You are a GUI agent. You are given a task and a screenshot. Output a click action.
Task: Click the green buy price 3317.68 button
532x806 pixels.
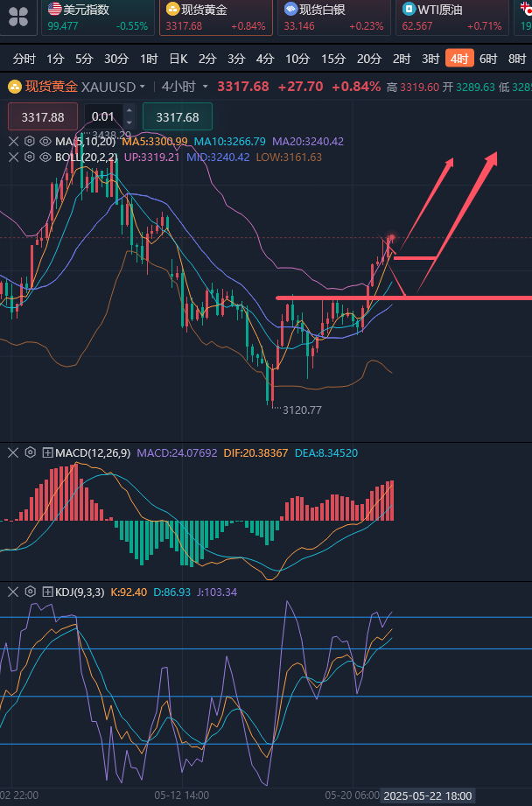click(178, 116)
